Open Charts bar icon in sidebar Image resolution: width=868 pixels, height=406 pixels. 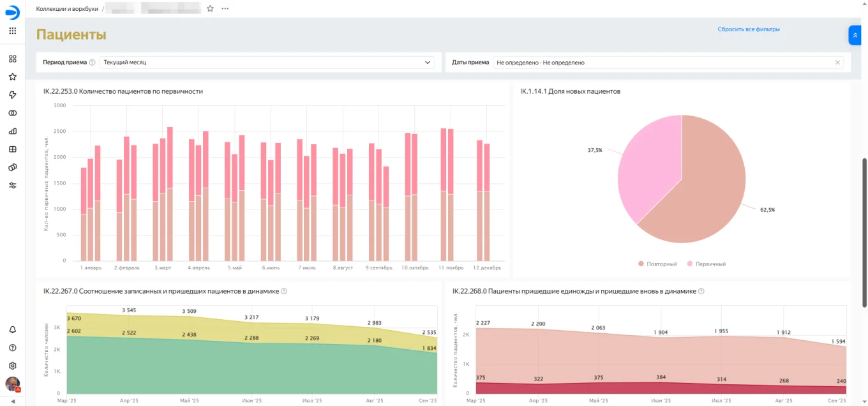pos(12,132)
